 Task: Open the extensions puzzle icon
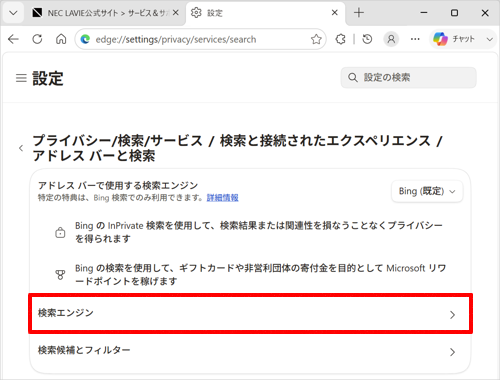coord(340,39)
